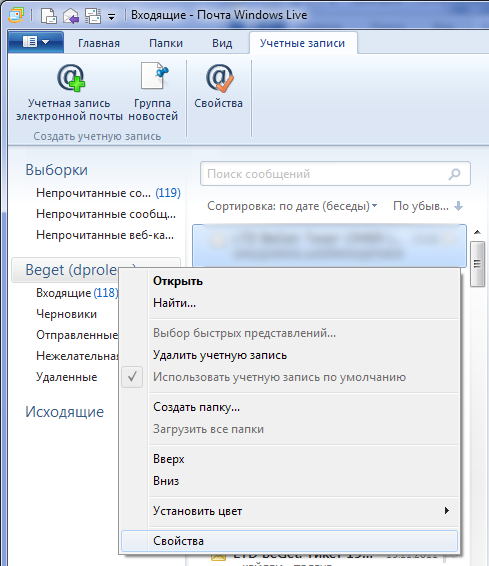
Task: Click the reply quick access icon
Action: (x=71, y=16)
